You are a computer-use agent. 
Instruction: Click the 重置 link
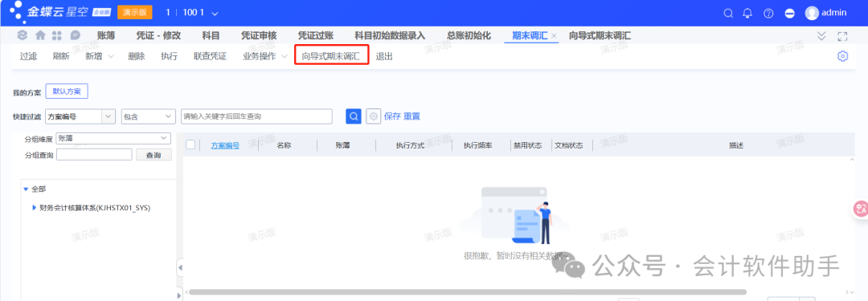[x=411, y=116]
